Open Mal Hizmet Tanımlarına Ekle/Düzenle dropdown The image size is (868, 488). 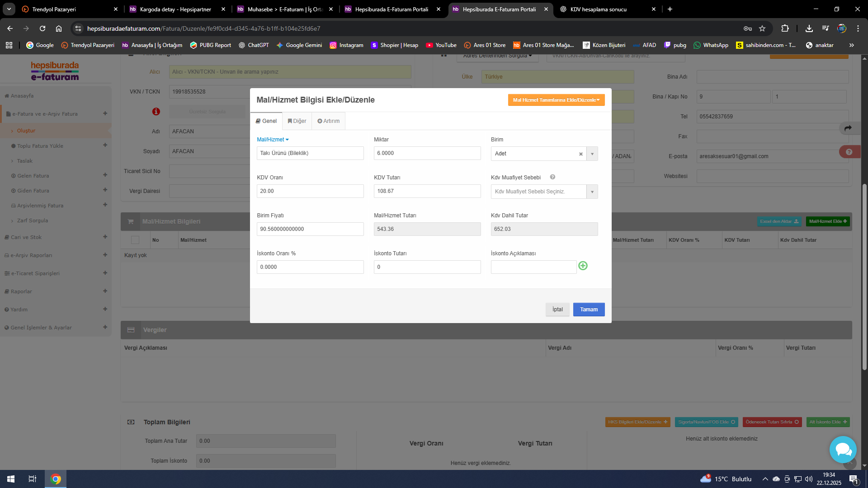click(x=556, y=100)
